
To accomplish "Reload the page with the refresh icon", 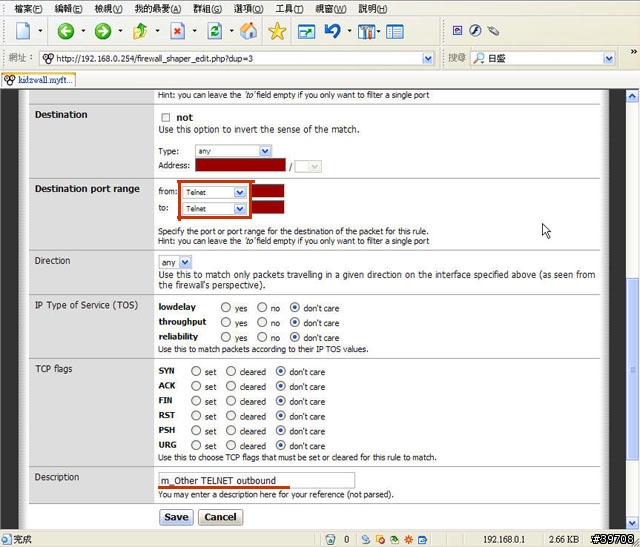I will [x=215, y=31].
